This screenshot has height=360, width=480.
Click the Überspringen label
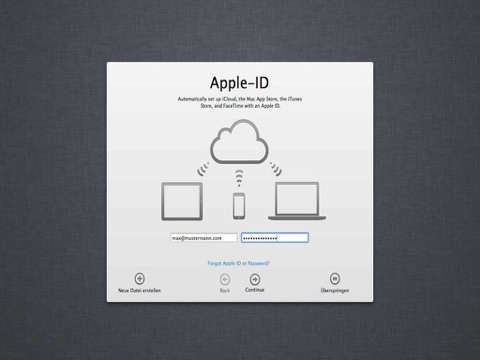pyautogui.click(x=335, y=290)
